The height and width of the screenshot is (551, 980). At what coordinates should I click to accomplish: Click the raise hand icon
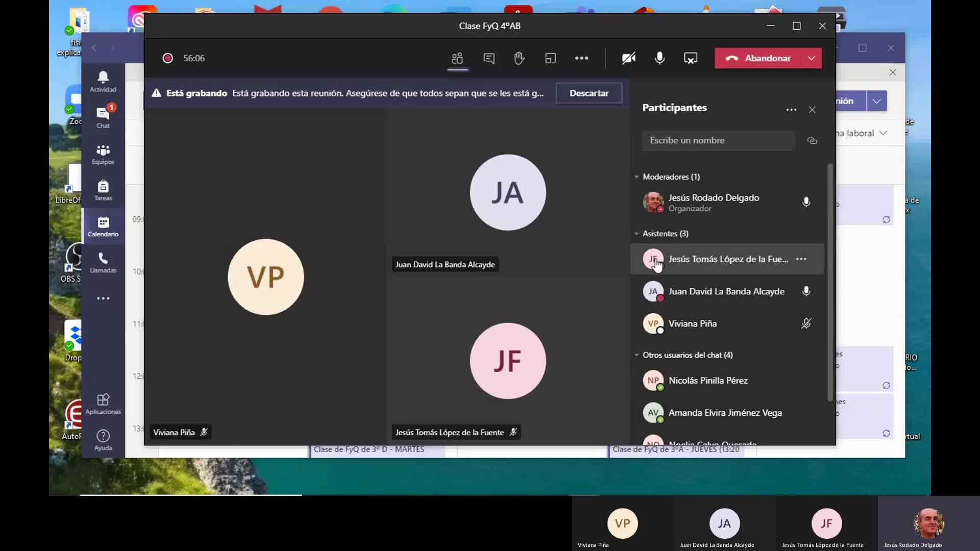tap(519, 58)
